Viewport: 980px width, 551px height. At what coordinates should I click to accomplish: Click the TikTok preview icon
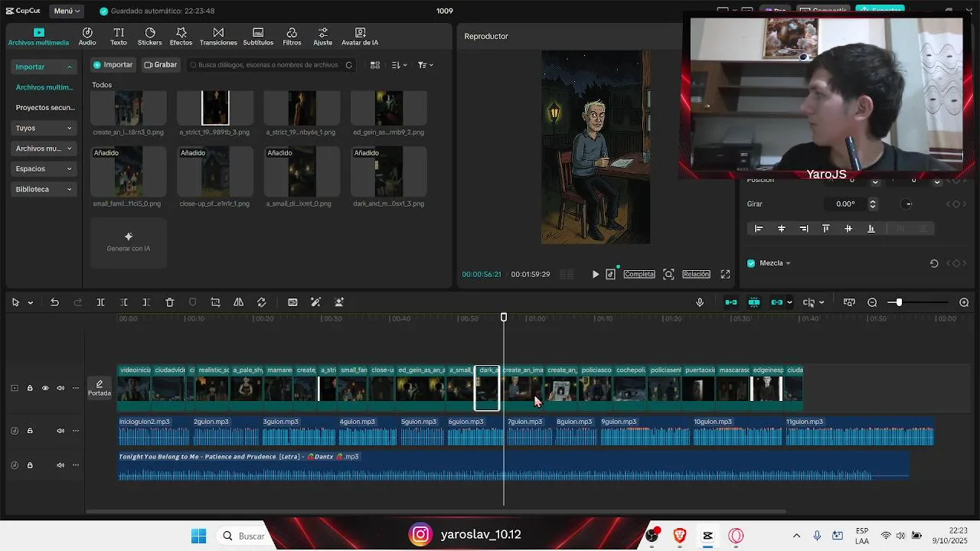610,274
